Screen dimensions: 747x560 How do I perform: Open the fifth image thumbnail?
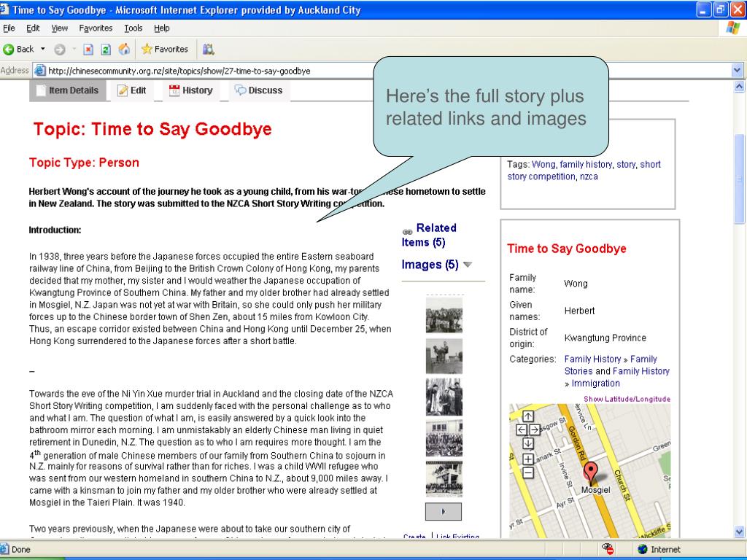444,479
